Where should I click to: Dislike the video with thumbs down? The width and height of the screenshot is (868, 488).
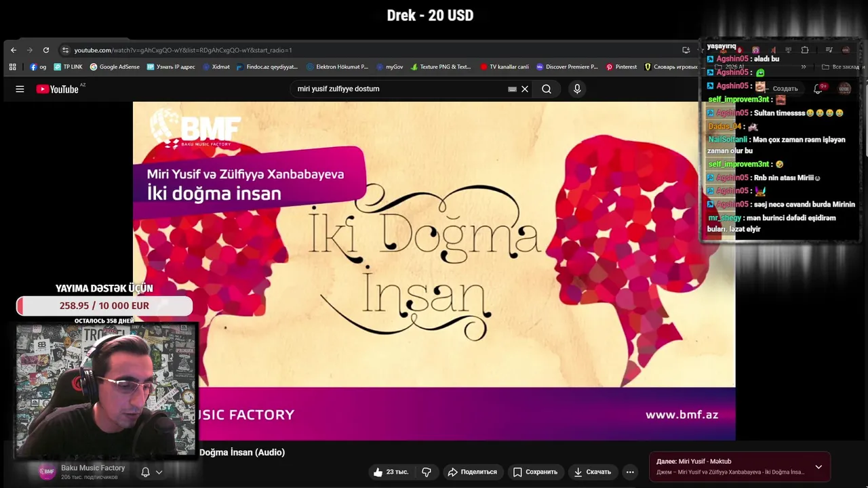pyautogui.click(x=427, y=472)
